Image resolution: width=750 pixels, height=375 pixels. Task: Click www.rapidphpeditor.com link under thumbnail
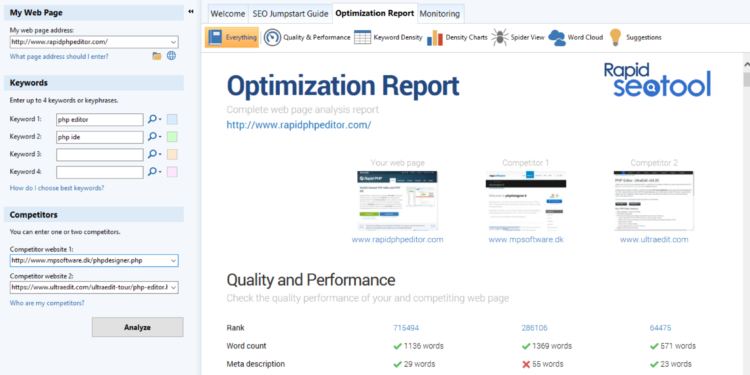click(x=397, y=239)
